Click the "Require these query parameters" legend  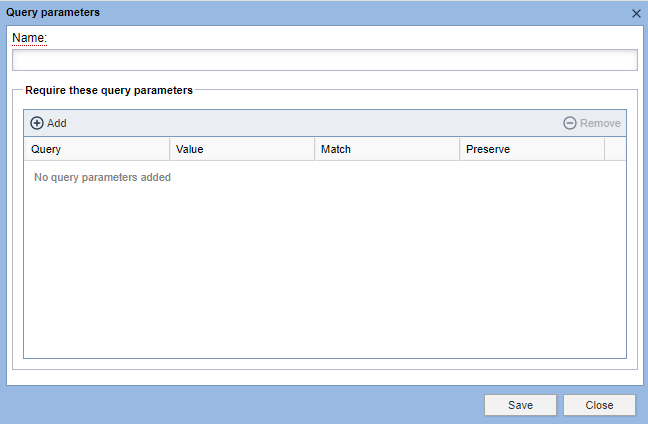pyautogui.click(x=109, y=89)
